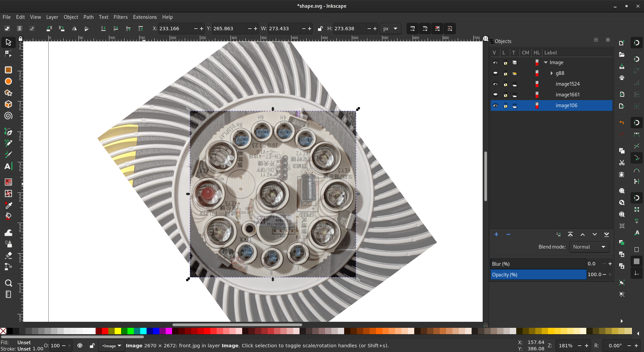Open the px units dropdown
This screenshot has height=352, width=644.
[x=390, y=29]
